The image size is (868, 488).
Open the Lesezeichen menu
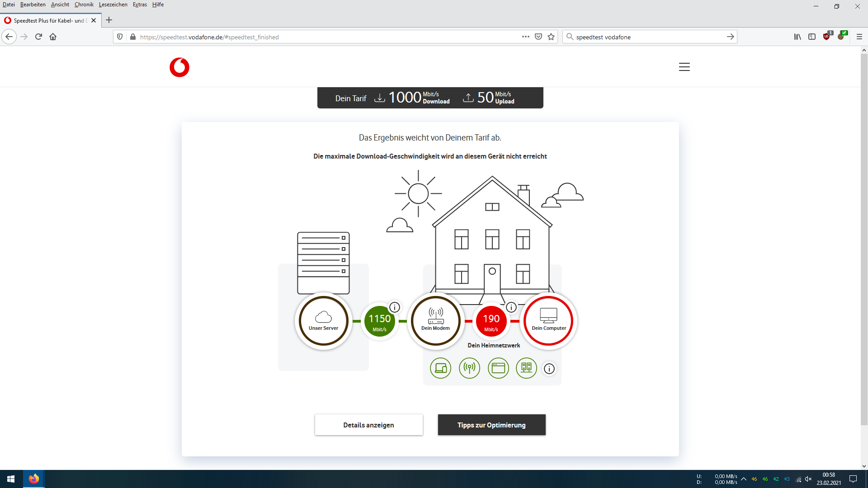pyautogui.click(x=113, y=5)
